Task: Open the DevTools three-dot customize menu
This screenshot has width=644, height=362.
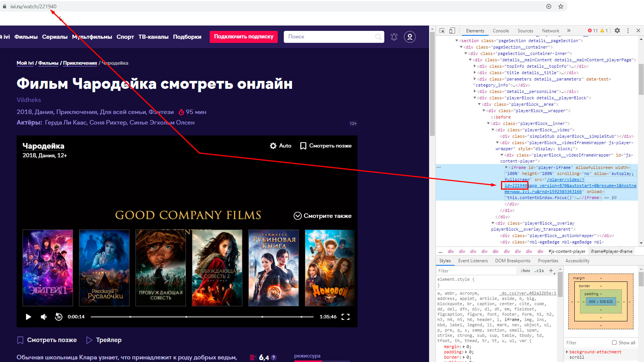Action: click(628, 30)
